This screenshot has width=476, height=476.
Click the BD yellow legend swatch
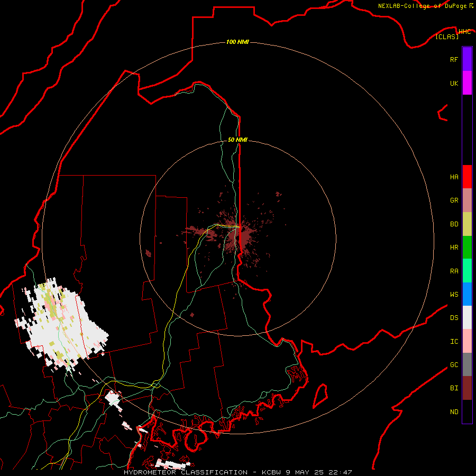pos(467,224)
